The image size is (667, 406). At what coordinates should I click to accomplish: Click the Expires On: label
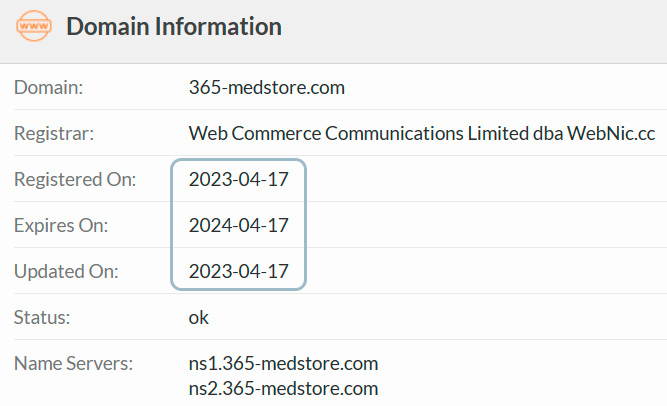61,226
